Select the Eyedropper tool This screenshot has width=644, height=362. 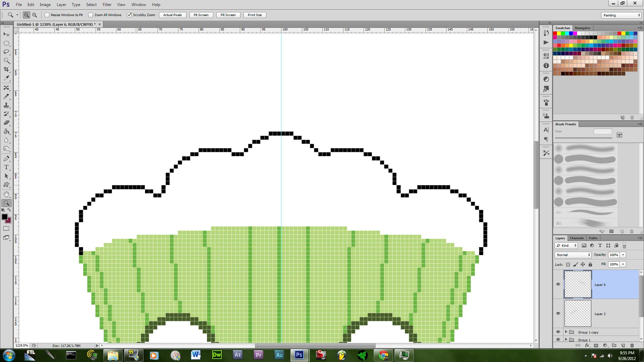tap(6, 78)
